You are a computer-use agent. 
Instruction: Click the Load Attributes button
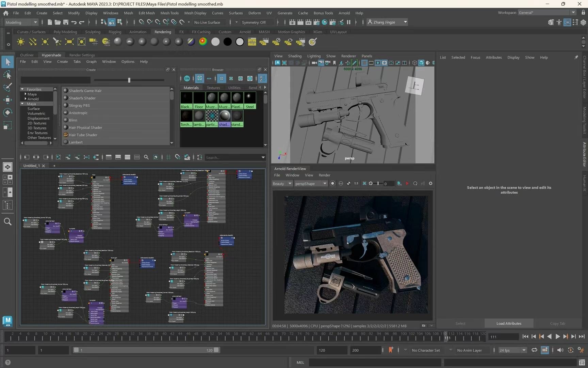pos(508,323)
